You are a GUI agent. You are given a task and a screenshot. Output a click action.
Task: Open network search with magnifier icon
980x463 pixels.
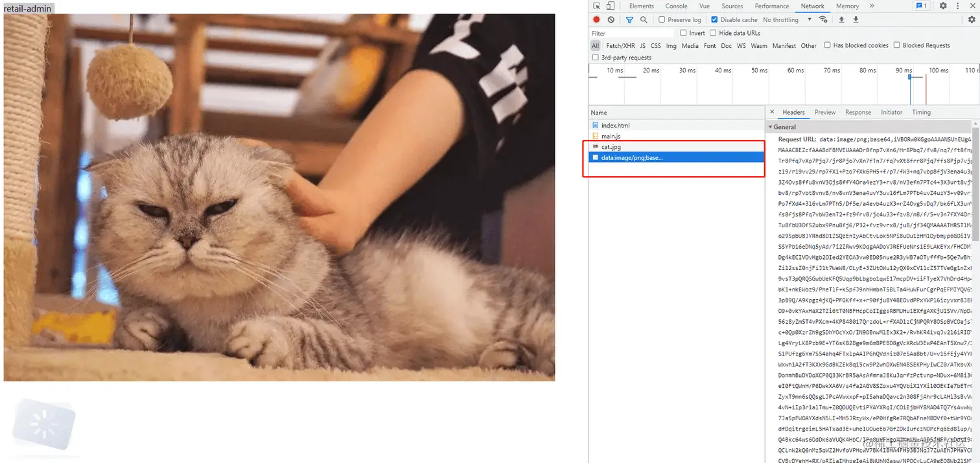point(644,19)
